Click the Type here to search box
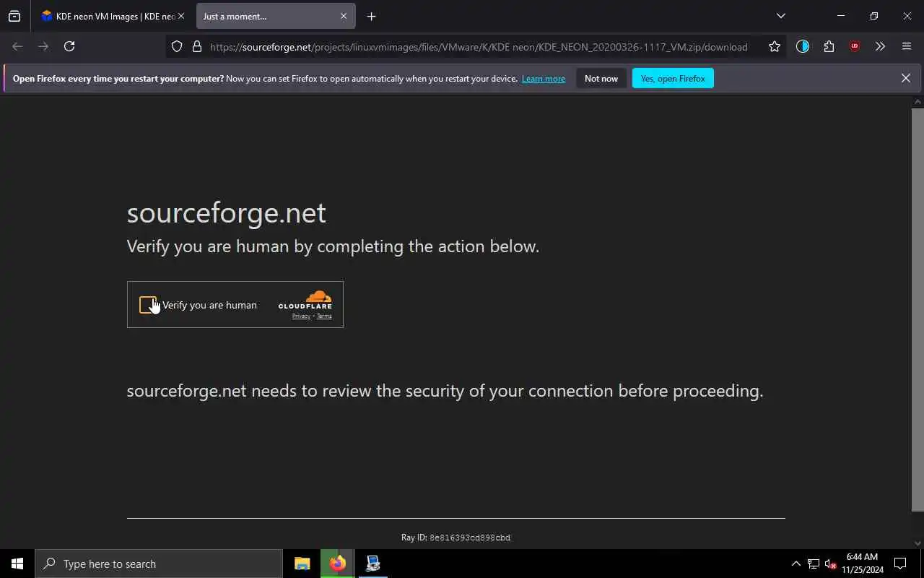This screenshot has height=578, width=924. coord(159,564)
